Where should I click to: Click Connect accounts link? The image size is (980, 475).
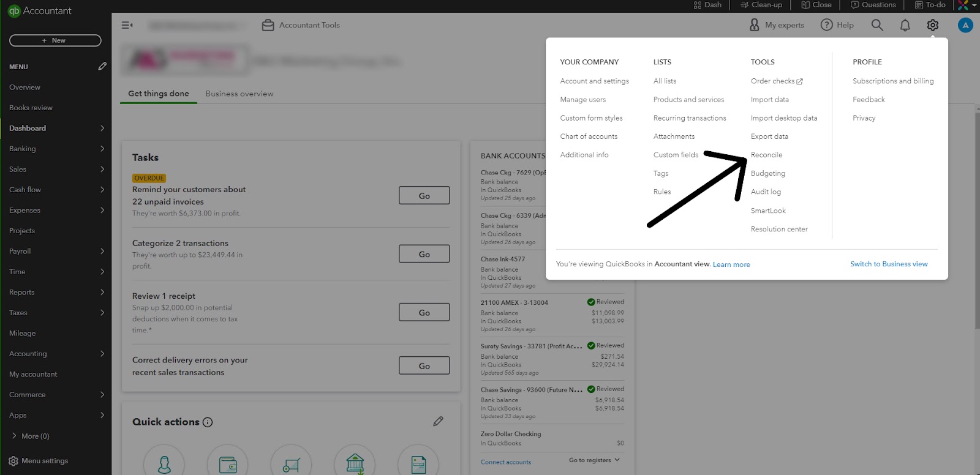(x=506, y=462)
